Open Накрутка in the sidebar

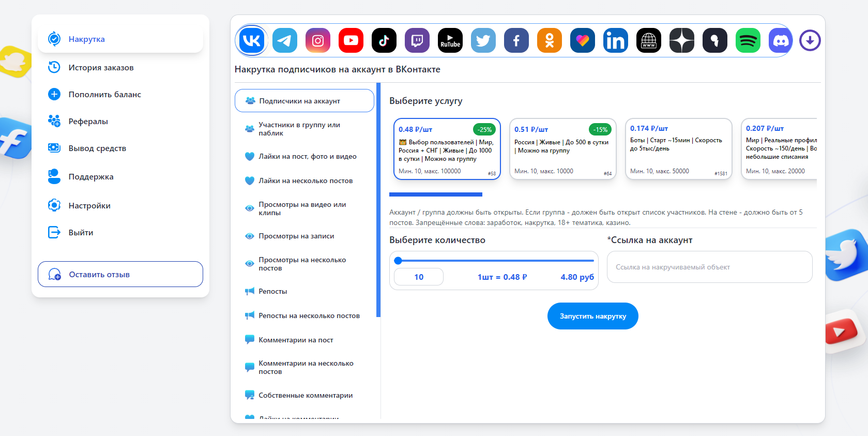(x=120, y=39)
